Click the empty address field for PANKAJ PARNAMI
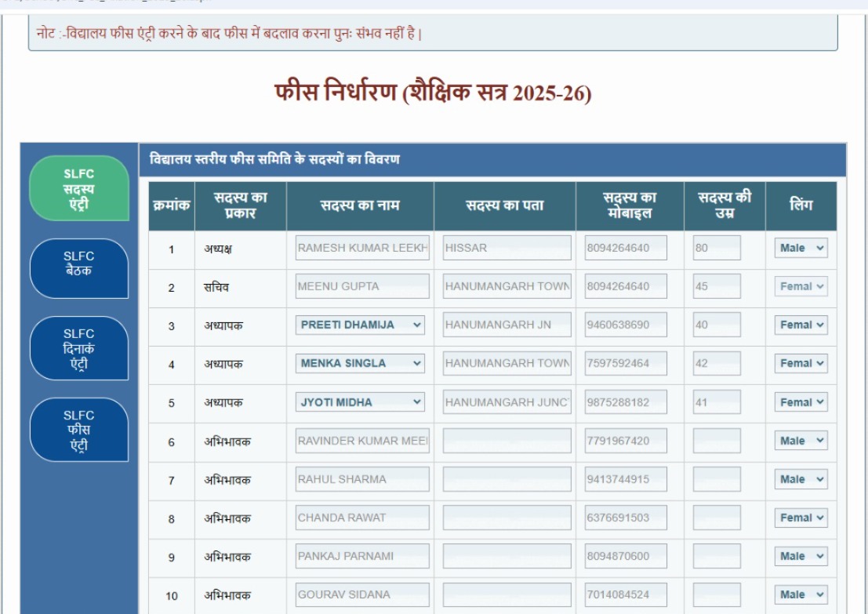Screen dimensions: 868x614 click(507, 556)
